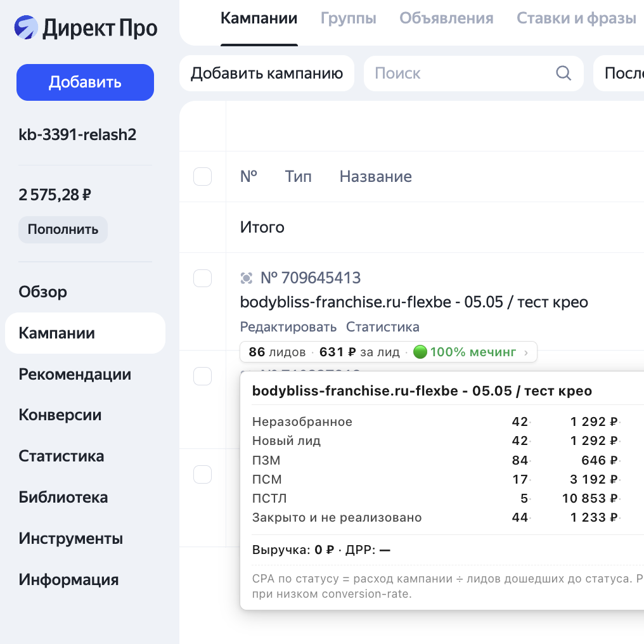Image resolution: width=644 pixels, height=644 pixels.
Task: Click the Пополнить balance button
Action: tap(63, 229)
